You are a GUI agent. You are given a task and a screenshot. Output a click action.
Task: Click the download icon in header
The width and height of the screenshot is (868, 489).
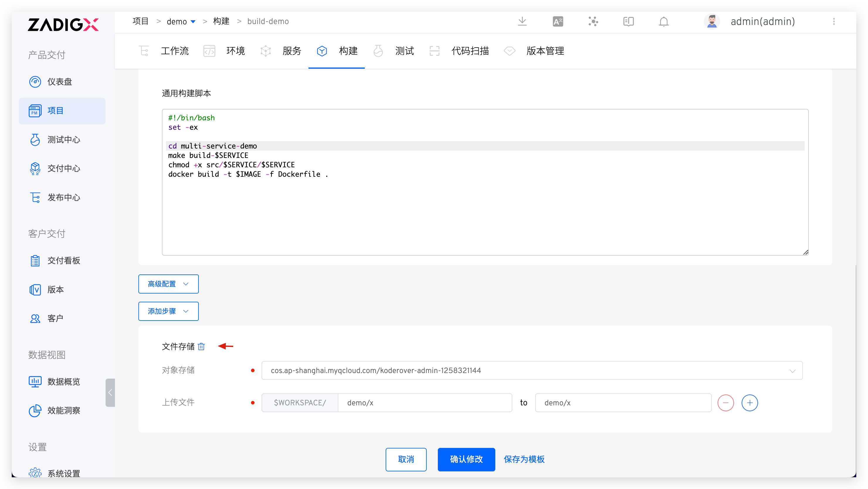522,21
